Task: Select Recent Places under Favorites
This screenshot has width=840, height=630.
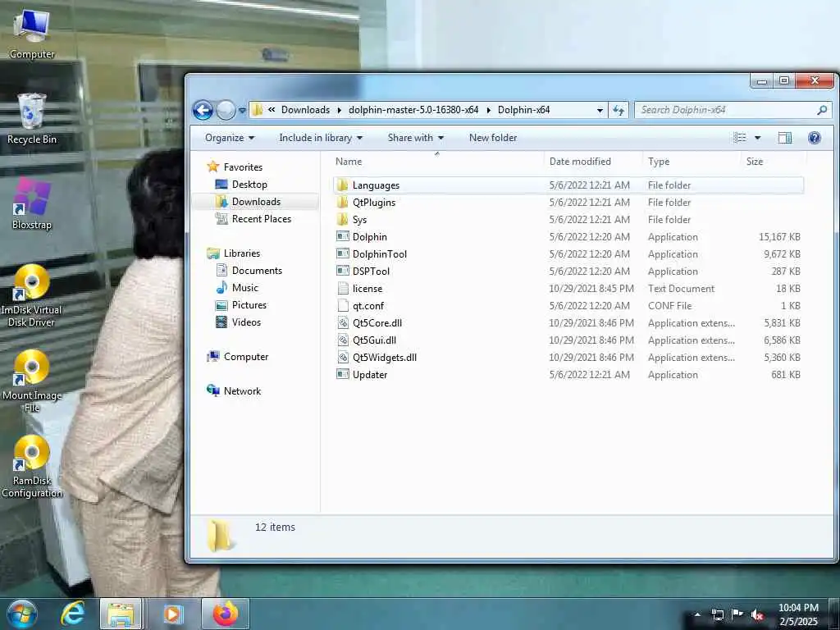Action: [x=253, y=218]
